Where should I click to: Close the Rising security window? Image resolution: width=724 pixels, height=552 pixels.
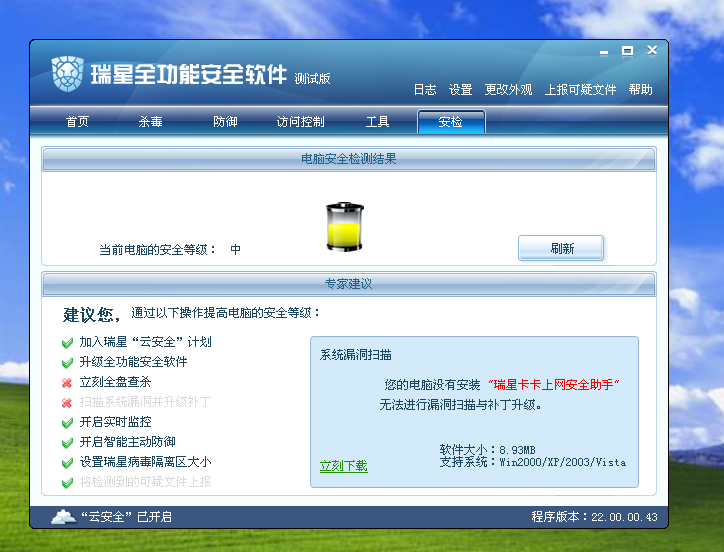(652, 50)
